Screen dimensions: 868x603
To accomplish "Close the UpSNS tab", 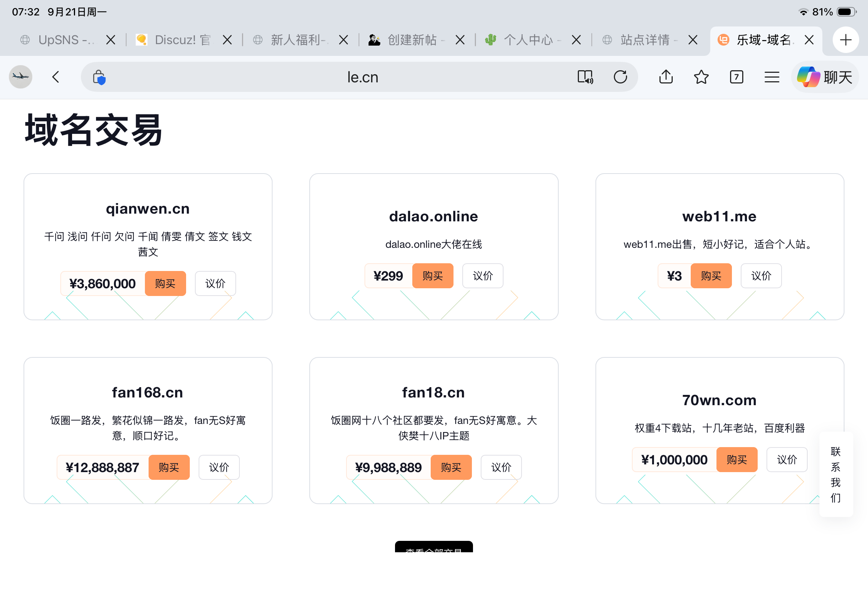I will pos(111,40).
